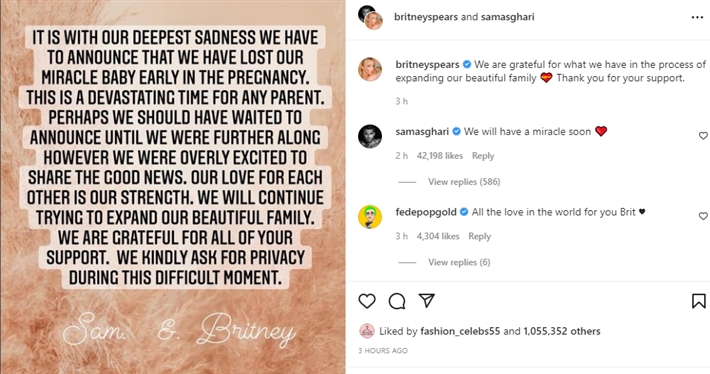Click the announcement post image
This screenshot has height=374, width=710.
tap(173, 187)
